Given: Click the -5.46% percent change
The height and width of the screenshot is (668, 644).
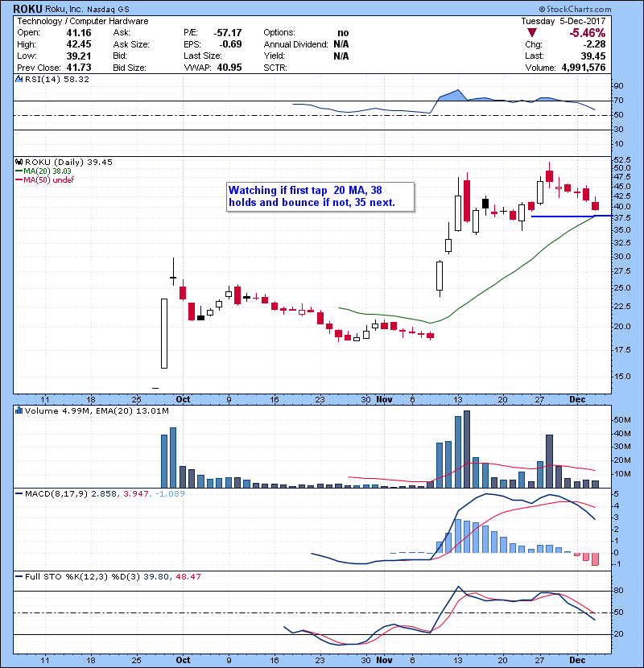Looking at the screenshot, I should pos(588,33).
